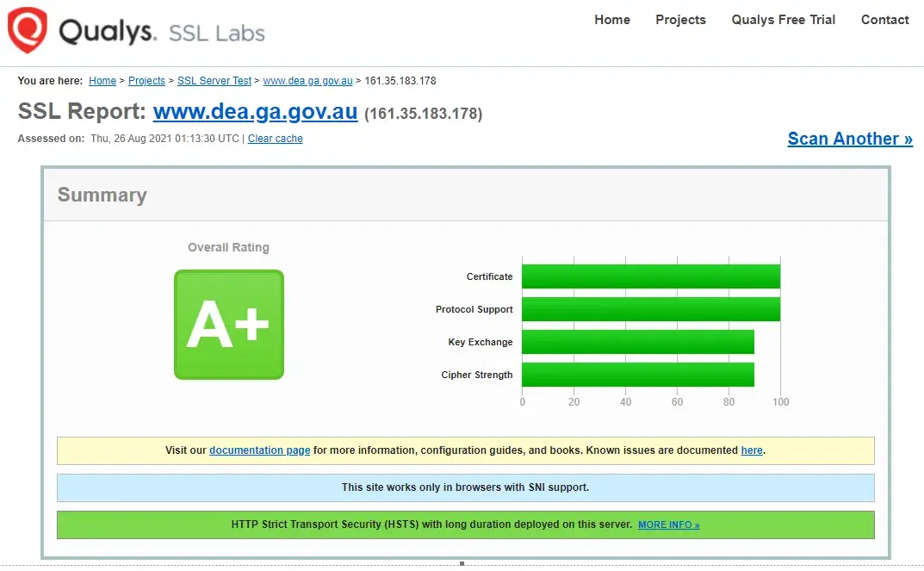
Task: Start a new test via Scan Another
Action: (849, 138)
